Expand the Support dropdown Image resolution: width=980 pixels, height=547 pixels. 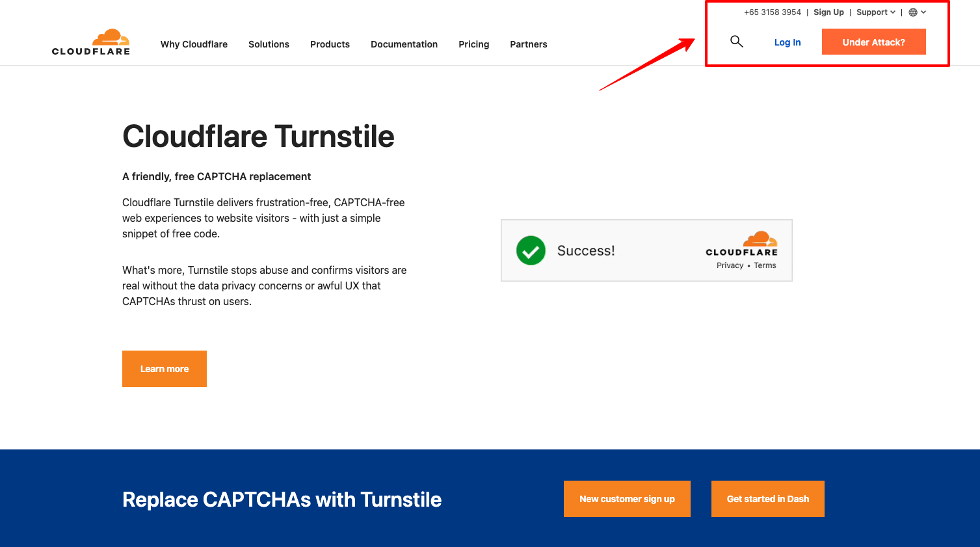[875, 12]
